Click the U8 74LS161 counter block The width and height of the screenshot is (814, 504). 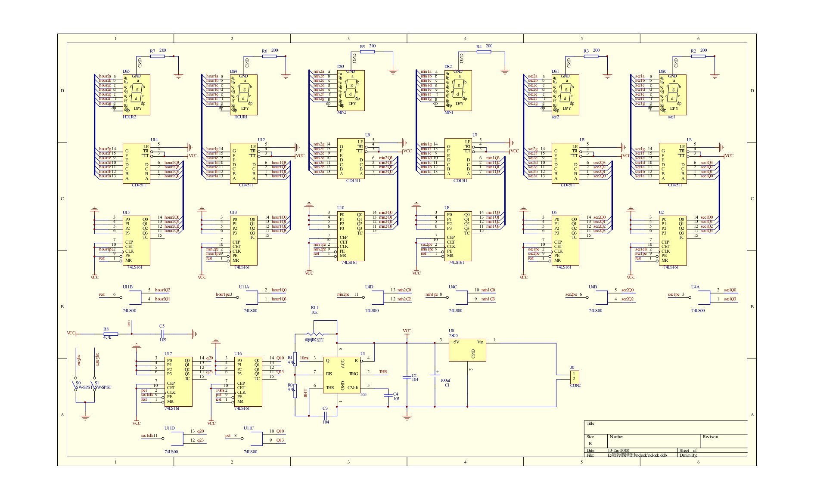[x=458, y=236]
